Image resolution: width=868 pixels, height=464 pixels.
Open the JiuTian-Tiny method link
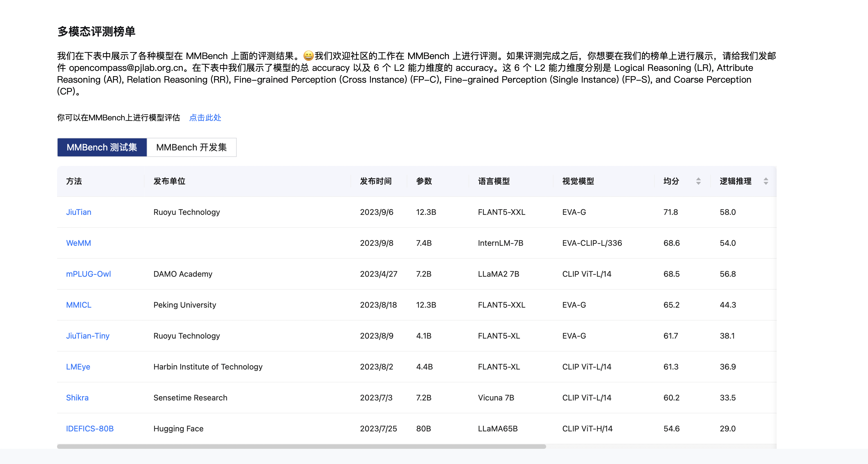[x=88, y=336]
